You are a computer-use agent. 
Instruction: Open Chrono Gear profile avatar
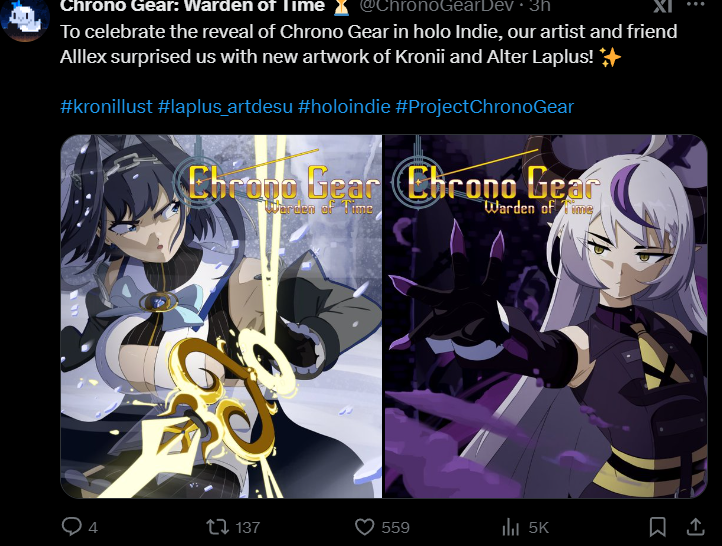coord(25,18)
